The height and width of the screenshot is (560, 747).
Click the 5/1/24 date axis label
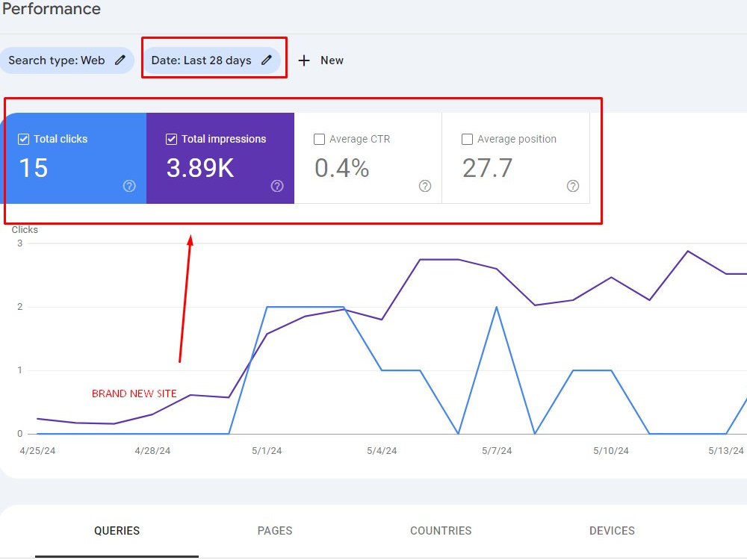click(x=267, y=450)
